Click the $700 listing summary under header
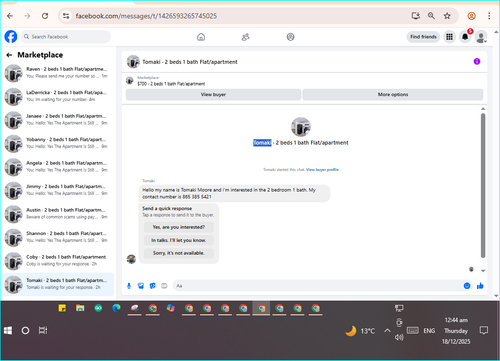Image resolution: width=500 pixels, height=361 pixels. tap(171, 84)
